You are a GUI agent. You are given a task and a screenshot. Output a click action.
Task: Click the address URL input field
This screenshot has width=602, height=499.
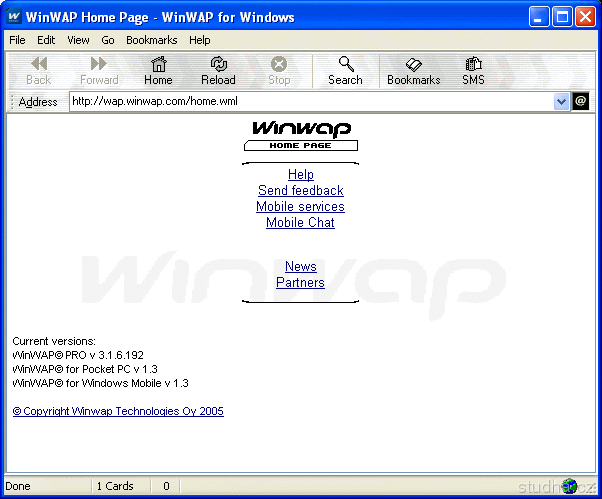click(x=311, y=102)
